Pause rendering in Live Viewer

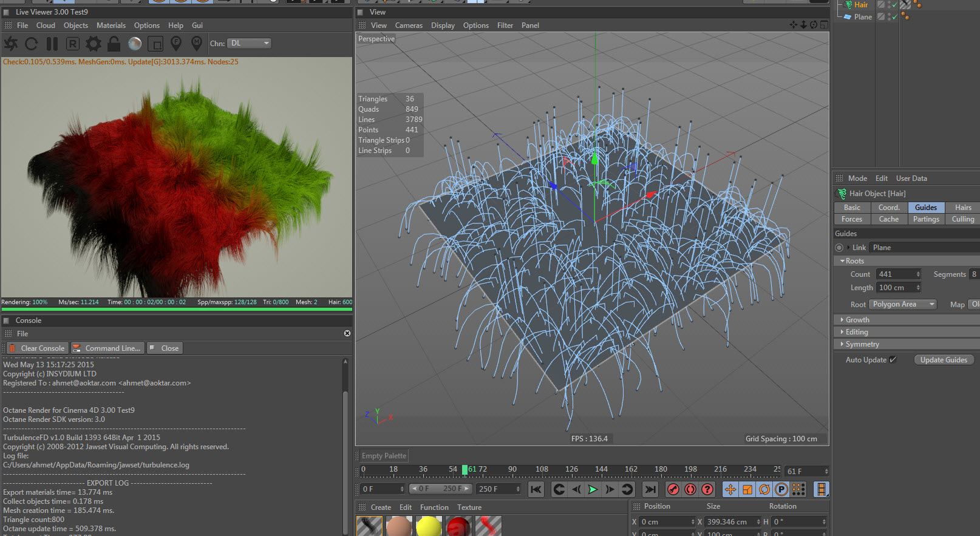pyautogui.click(x=52, y=44)
